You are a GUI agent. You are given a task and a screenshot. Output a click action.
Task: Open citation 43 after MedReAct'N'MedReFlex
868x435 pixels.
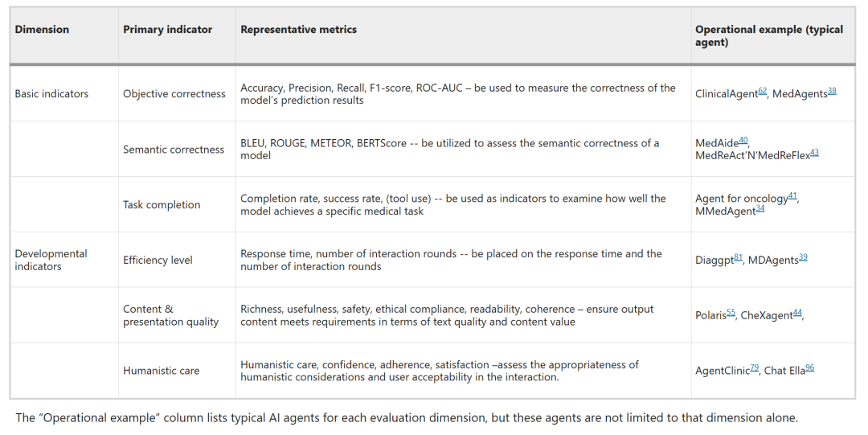pos(814,152)
